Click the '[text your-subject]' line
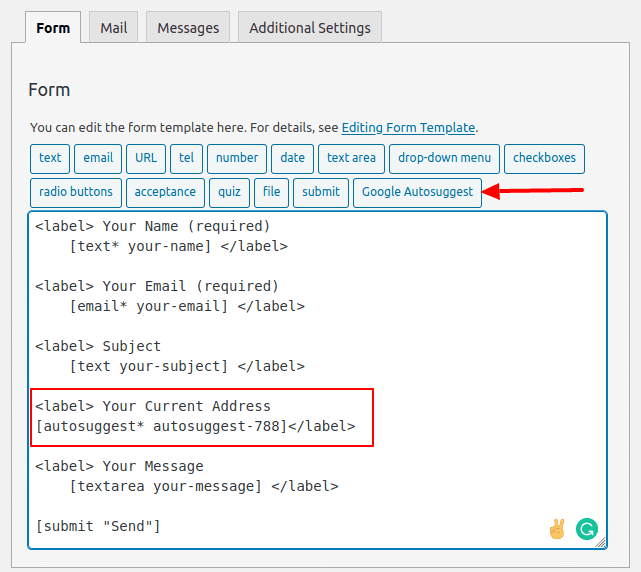 [187, 366]
